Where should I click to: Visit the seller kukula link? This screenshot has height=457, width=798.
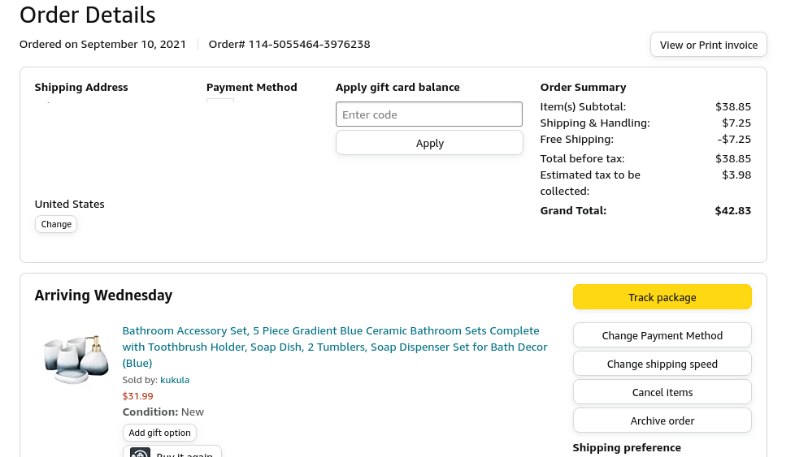click(x=175, y=380)
